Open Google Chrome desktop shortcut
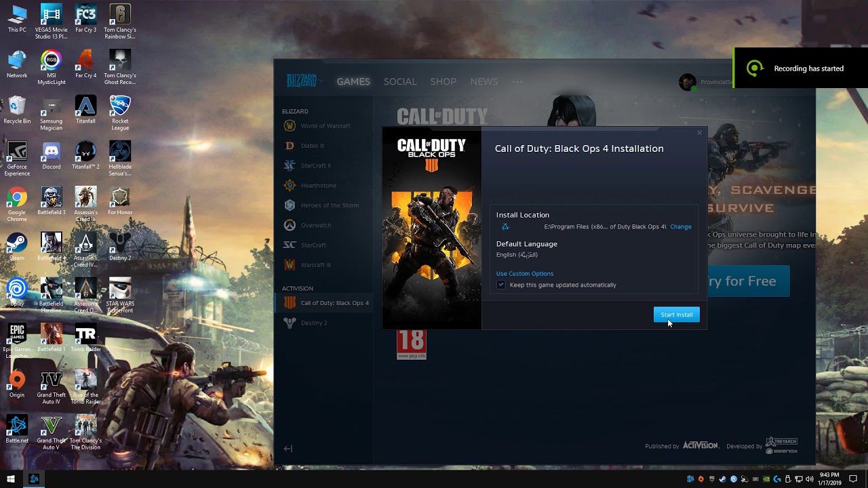Screen dimensions: 868x488 click(x=17, y=205)
